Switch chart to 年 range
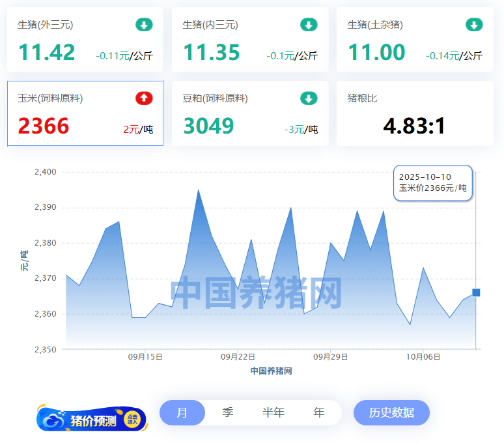The image size is (504, 443). coord(319,412)
